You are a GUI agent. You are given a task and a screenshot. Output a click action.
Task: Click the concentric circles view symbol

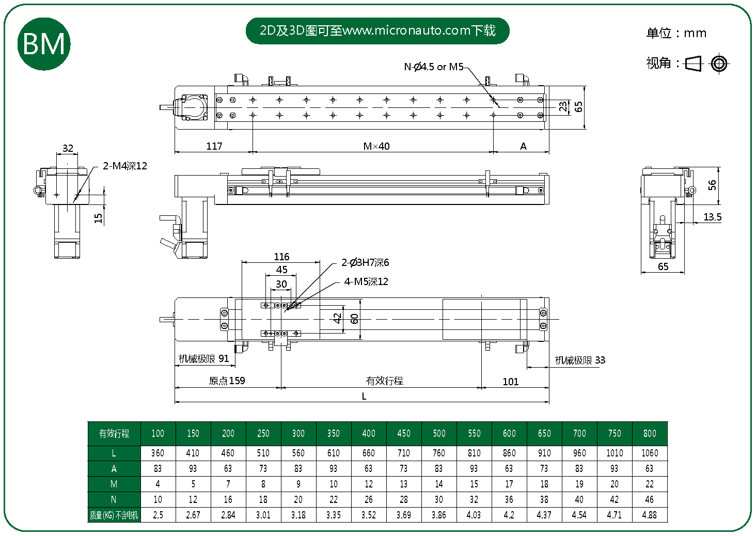point(719,64)
